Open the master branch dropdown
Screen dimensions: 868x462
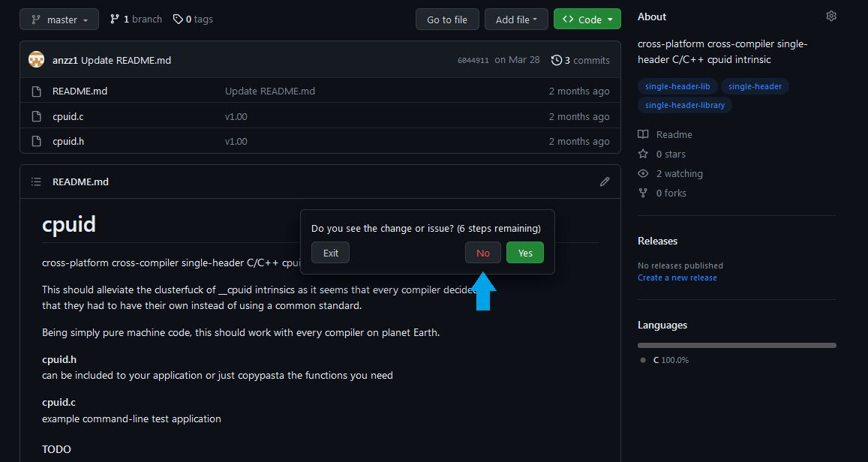pyautogui.click(x=59, y=19)
